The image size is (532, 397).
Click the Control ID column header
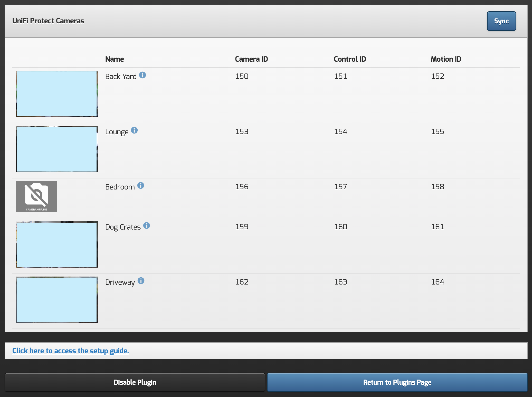pos(350,59)
